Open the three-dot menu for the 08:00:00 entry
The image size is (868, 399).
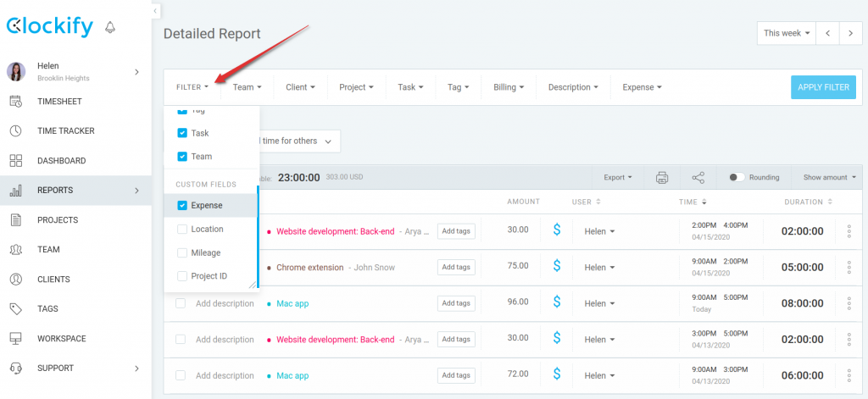(x=849, y=303)
